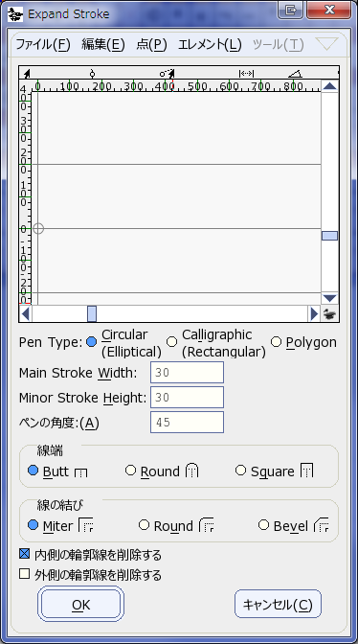Click the FontForge icon in the title bar
The image size is (358, 644).
[x=15, y=14]
